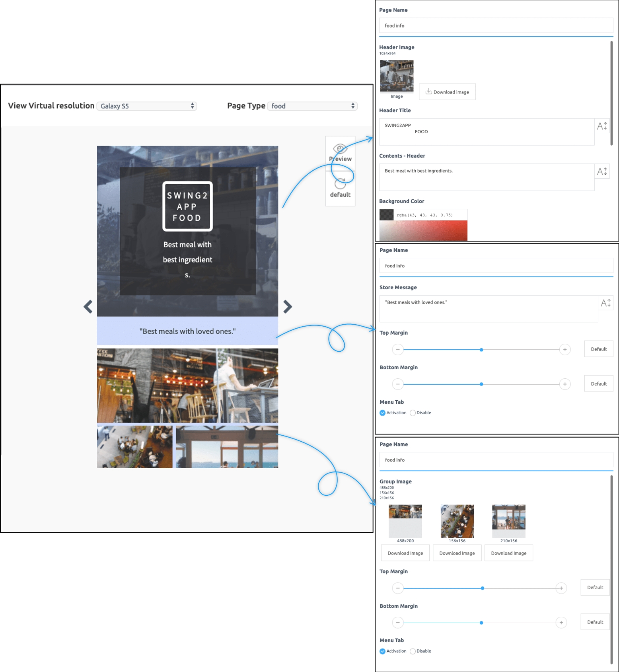Click Page Name field in Group Image panel

point(496,460)
